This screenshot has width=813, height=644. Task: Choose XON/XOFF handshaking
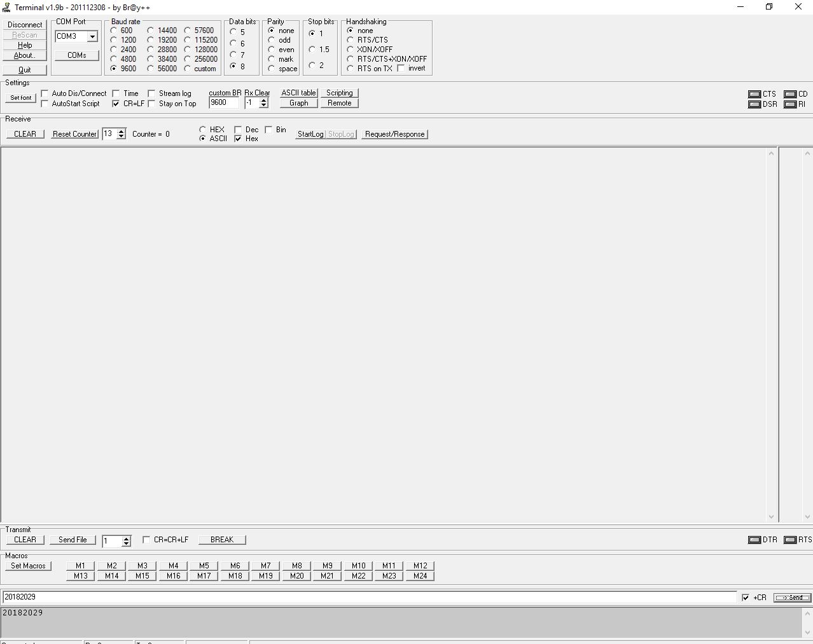tap(351, 49)
